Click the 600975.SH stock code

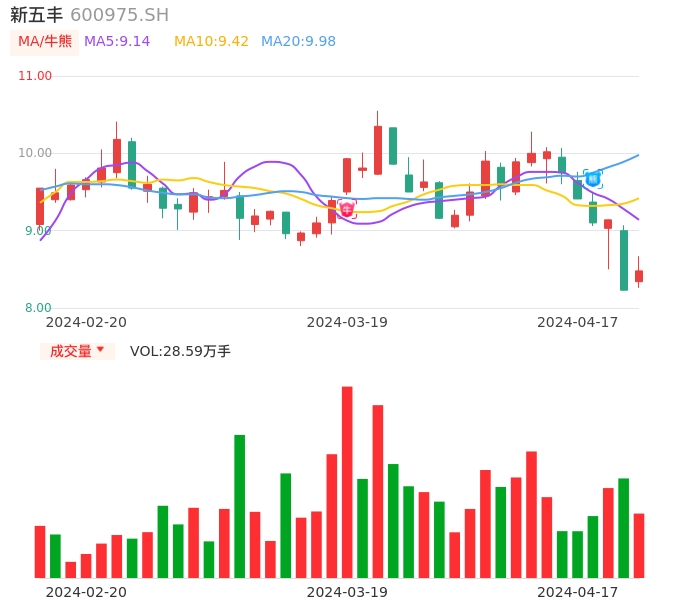119,15
